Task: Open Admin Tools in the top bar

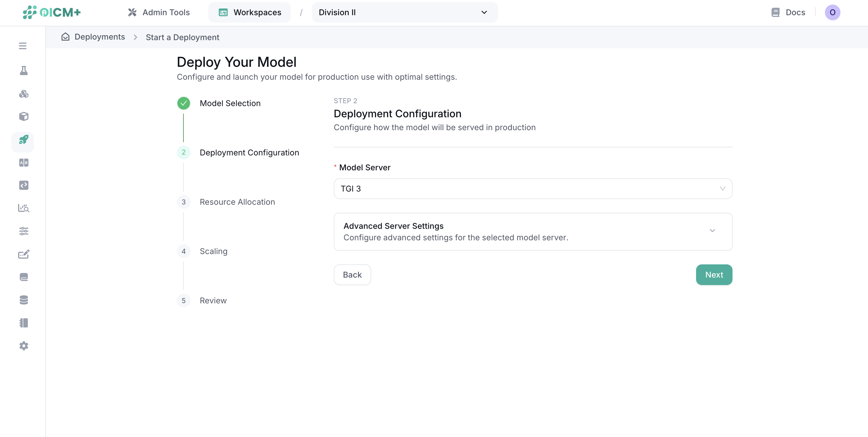Action: point(158,12)
